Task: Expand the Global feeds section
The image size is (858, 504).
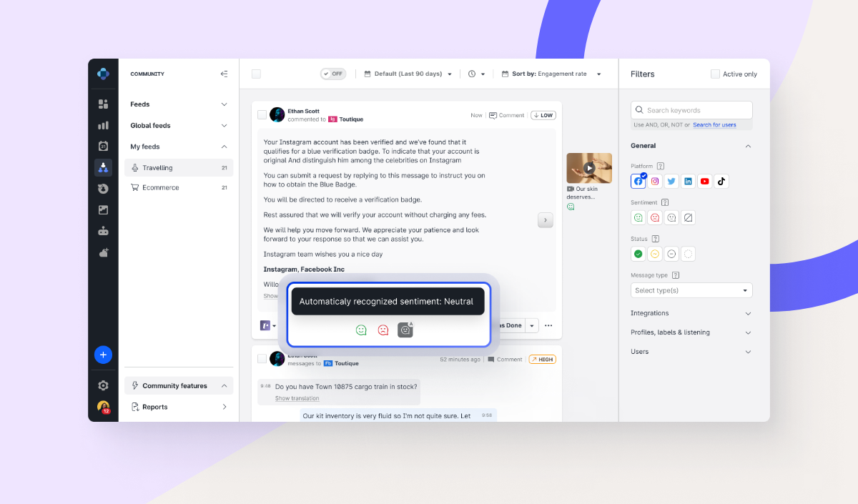Action: coord(179,125)
